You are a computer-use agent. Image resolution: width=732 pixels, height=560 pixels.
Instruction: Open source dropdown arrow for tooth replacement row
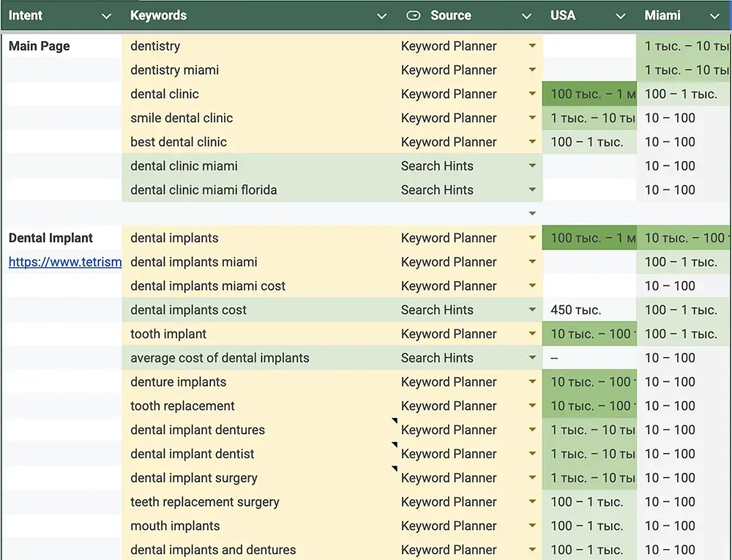[532, 406]
